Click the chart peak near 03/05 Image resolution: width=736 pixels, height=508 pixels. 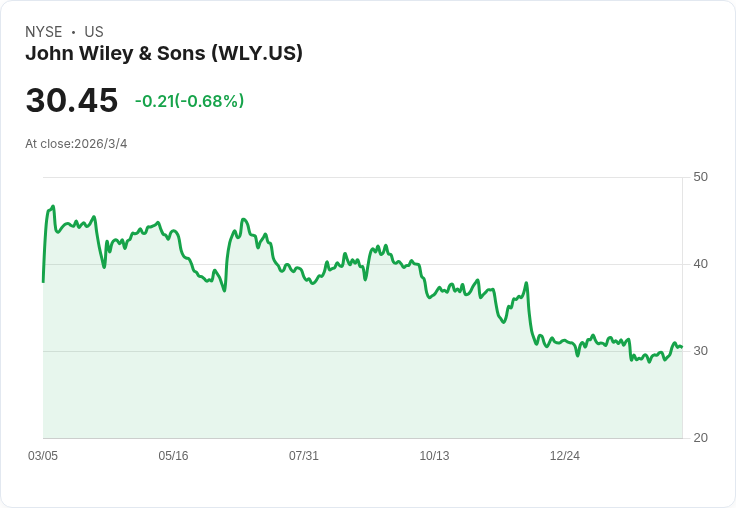click(52, 207)
